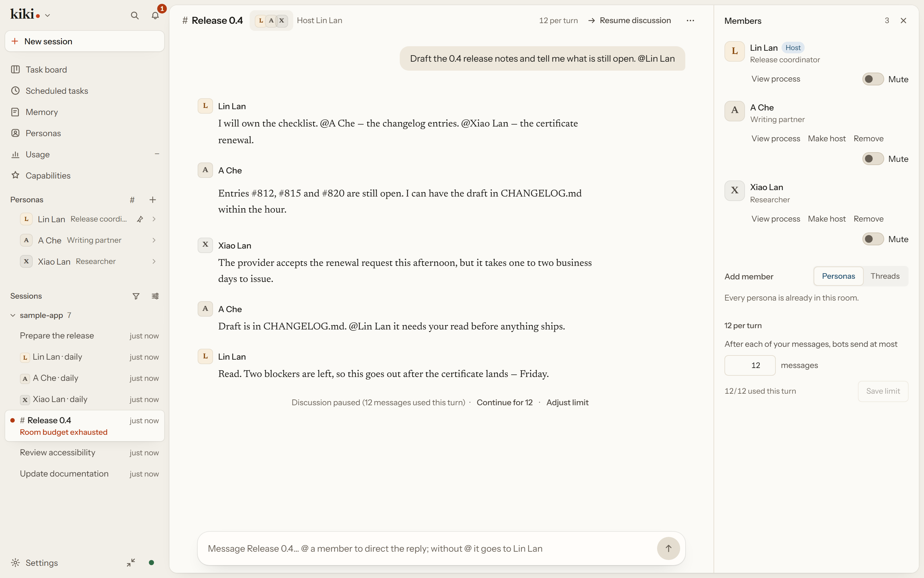Click the Capabilities star icon
The image size is (924, 578).
click(15, 175)
